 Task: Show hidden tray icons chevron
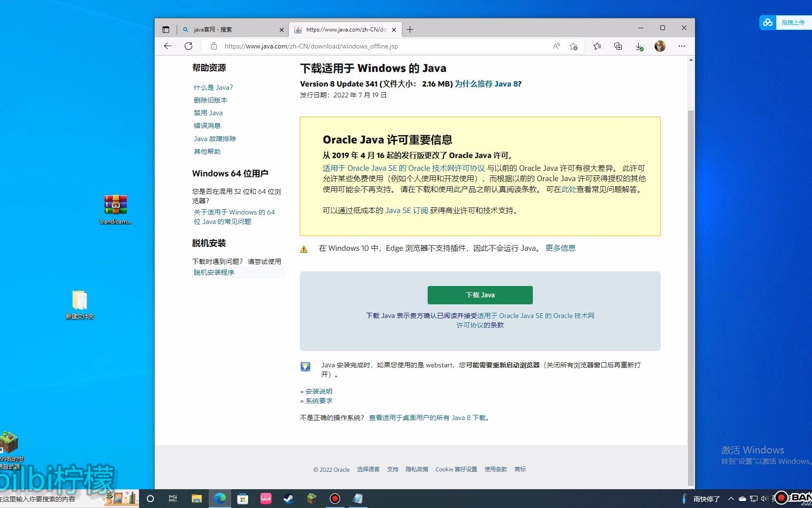(731, 499)
